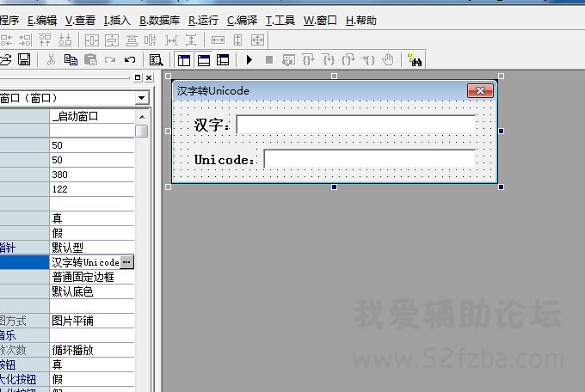Click the ellipsis button beside 汉字转Unicode
Screen dimensions: 585x392
point(126,262)
